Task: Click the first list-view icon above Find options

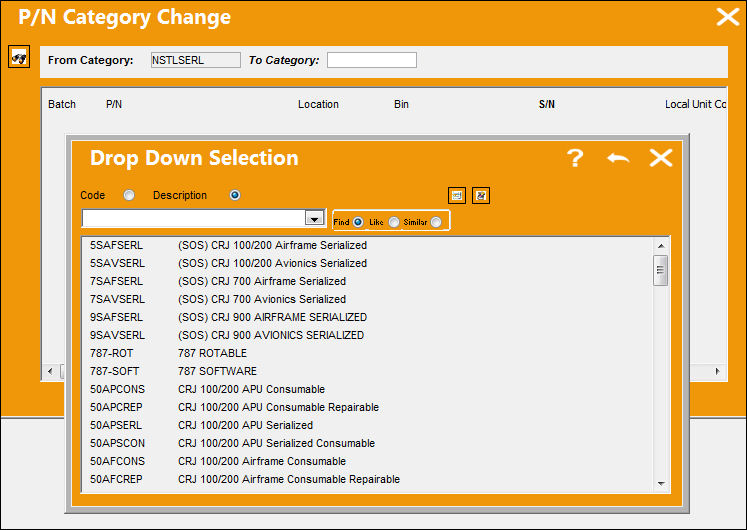Action: click(x=457, y=195)
